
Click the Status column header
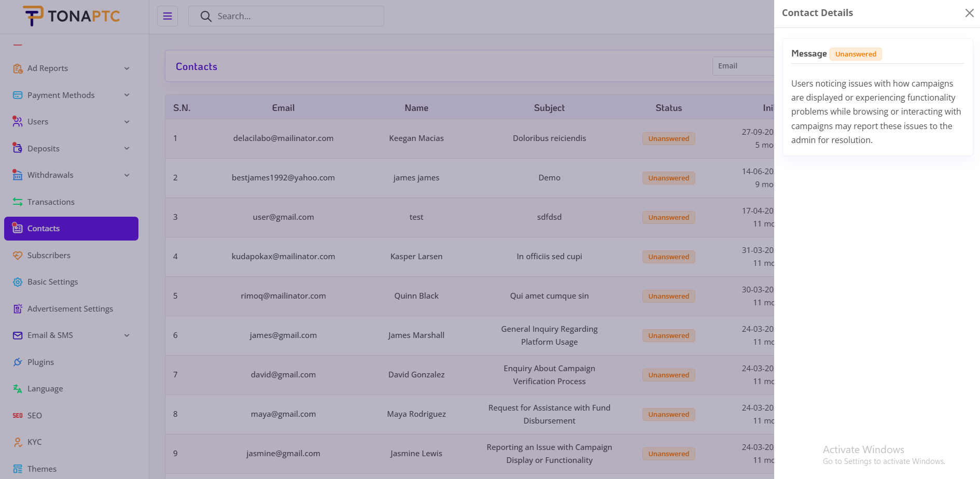pyautogui.click(x=668, y=108)
